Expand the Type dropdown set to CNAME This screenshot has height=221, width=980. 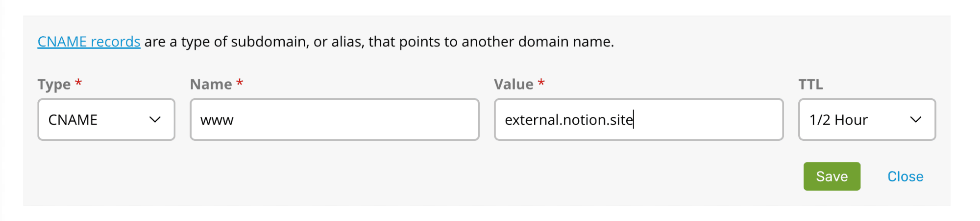106,120
